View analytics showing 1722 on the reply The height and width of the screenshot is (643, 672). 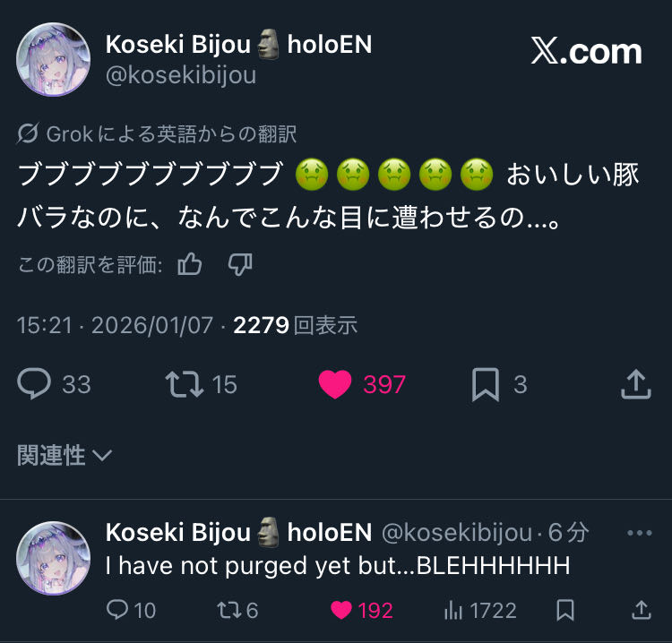(480, 610)
